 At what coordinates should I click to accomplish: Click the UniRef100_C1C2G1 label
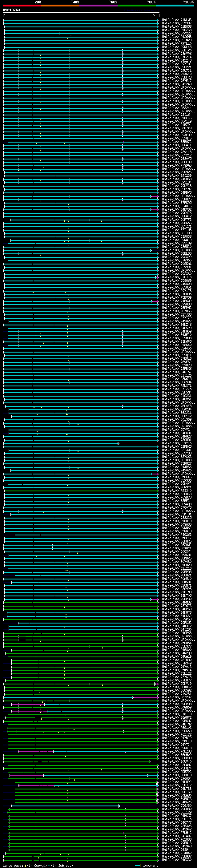click(x=177, y=396)
